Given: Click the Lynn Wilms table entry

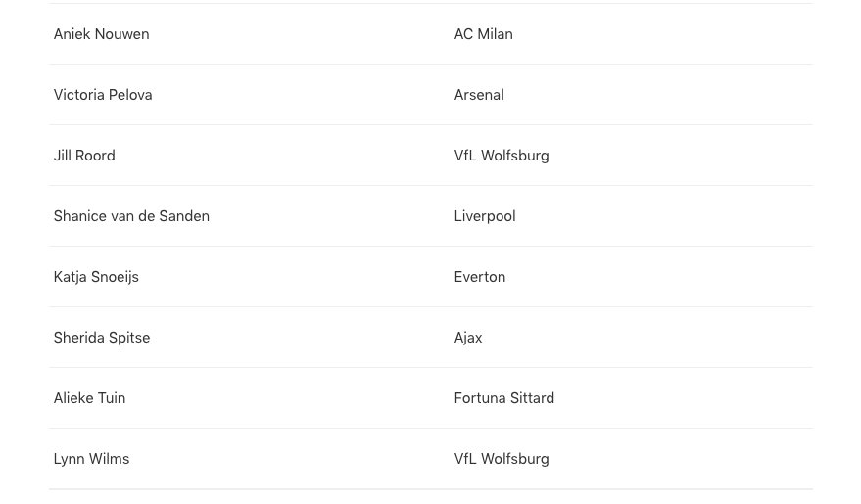Looking at the screenshot, I should [91, 459].
